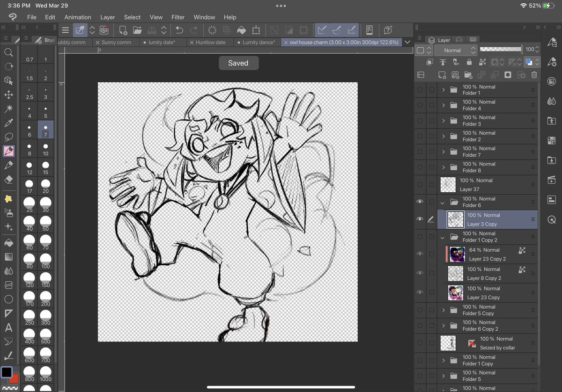Open the File menu

coord(32,17)
